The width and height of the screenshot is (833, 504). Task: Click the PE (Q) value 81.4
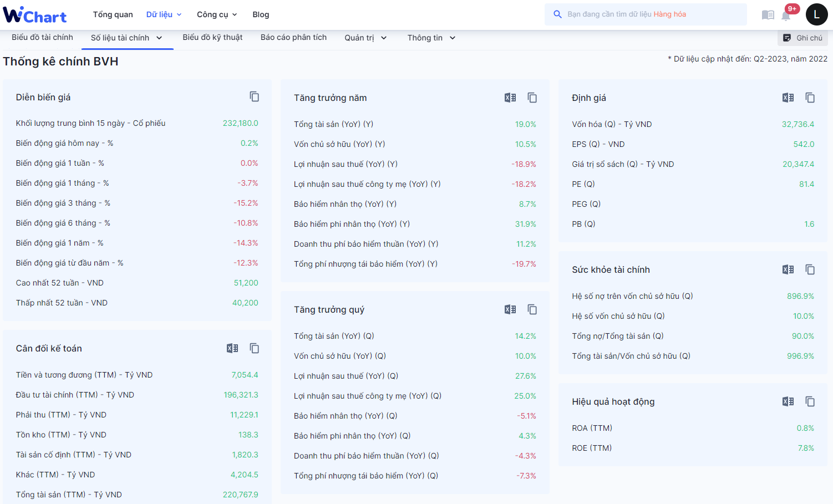(x=806, y=184)
